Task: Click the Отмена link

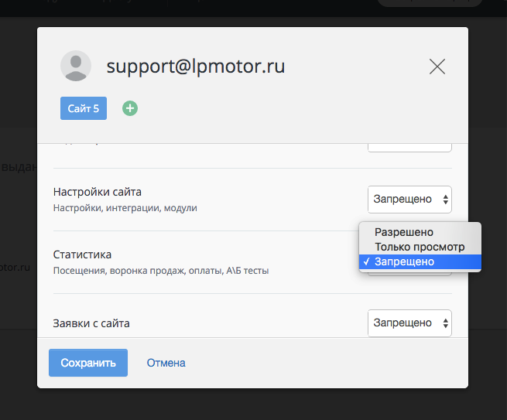Action: (166, 363)
